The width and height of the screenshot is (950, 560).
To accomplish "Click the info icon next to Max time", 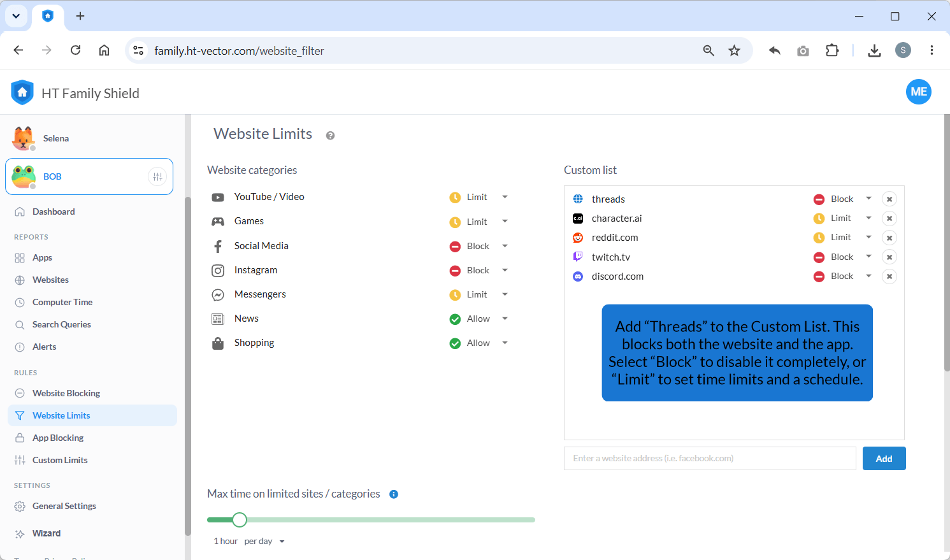I will click(x=394, y=494).
